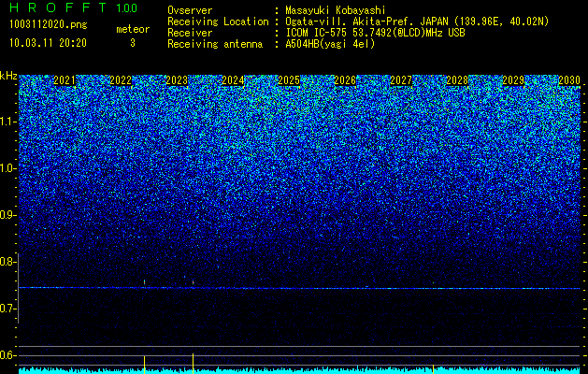Click the 2023 time label
This screenshot has width=588, height=374.
click(x=177, y=80)
